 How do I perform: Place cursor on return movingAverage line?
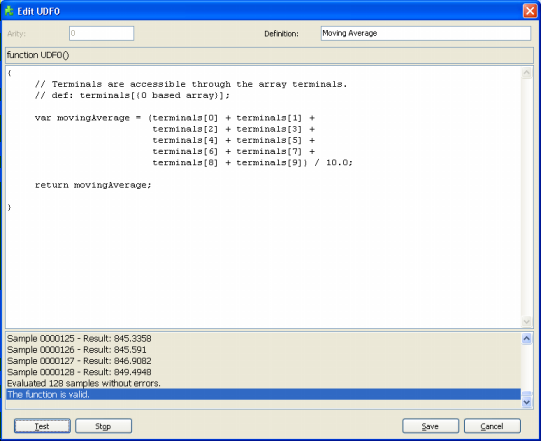click(x=93, y=185)
